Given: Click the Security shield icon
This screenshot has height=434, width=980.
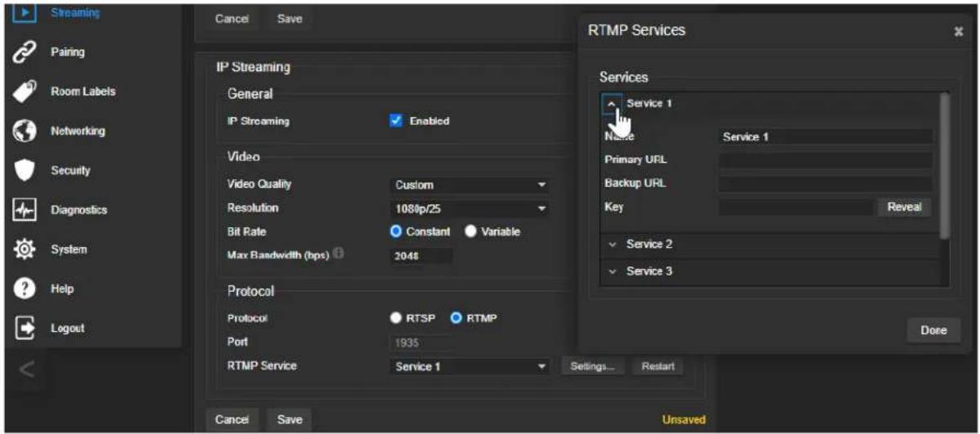Looking at the screenshot, I should coord(23,171).
